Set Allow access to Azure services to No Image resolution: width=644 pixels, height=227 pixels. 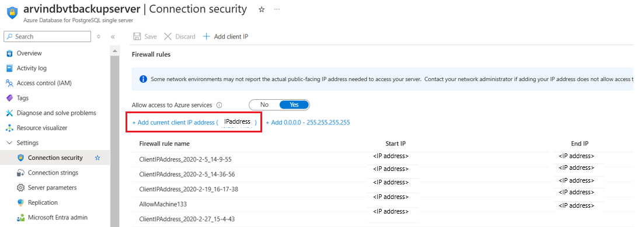point(264,104)
